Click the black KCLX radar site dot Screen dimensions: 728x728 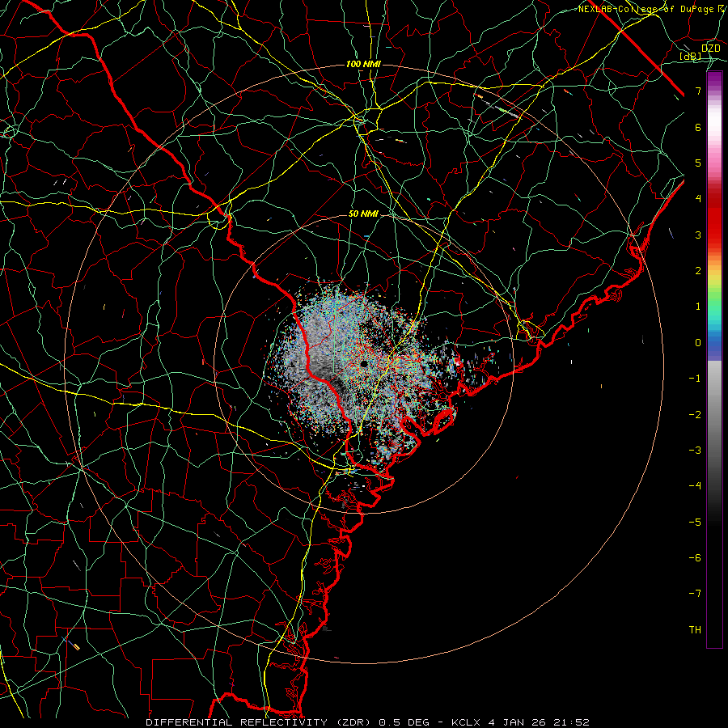(365, 363)
